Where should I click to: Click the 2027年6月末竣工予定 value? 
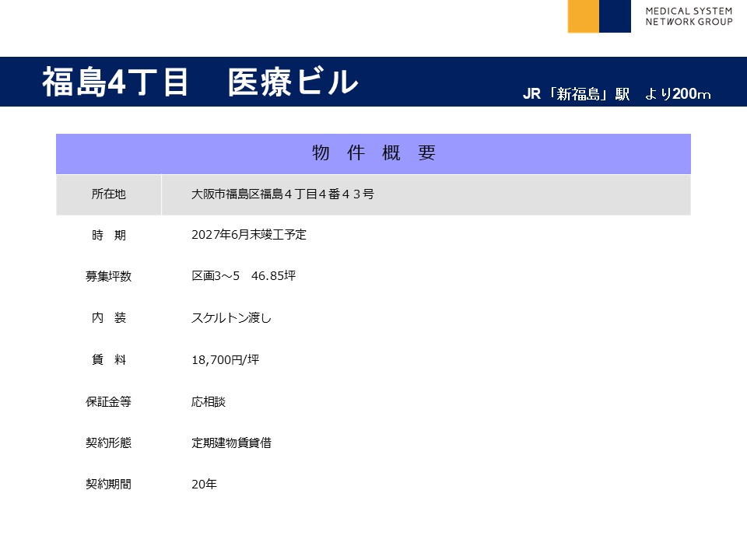coord(249,235)
